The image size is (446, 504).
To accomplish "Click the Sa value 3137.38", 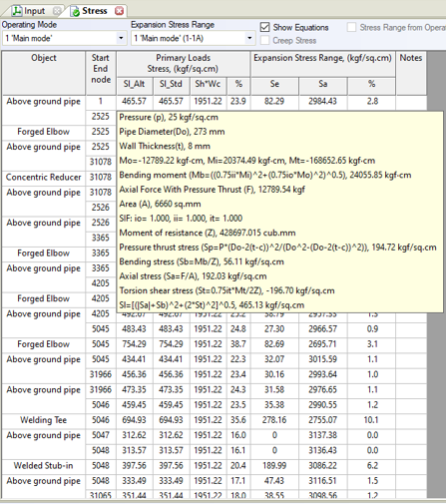I will (323, 435).
